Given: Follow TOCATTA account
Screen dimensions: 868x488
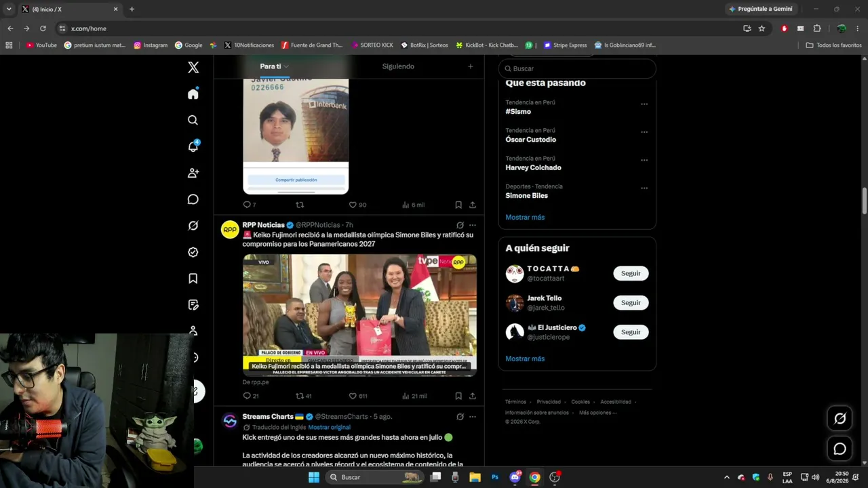Looking at the screenshot, I should (631, 273).
